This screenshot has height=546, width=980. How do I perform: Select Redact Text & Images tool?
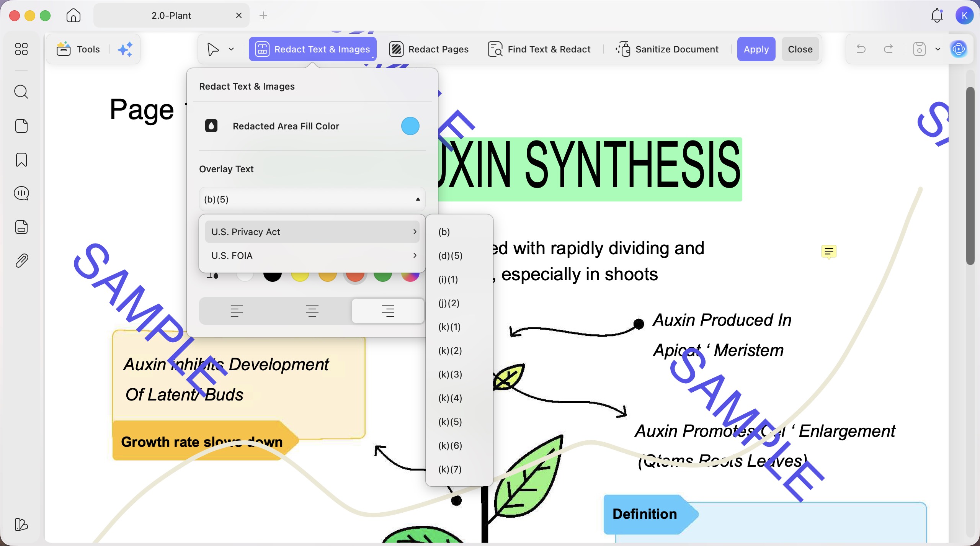pyautogui.click(x=313, y=49)
